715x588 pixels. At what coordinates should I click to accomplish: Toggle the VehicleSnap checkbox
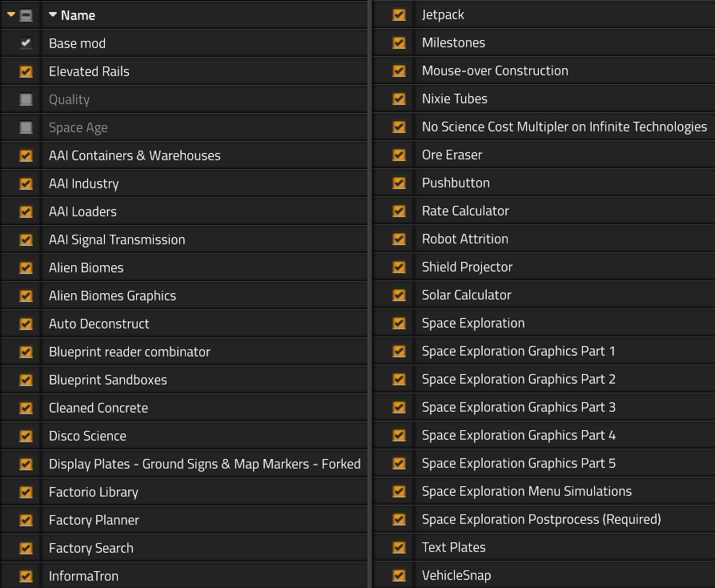399,576
